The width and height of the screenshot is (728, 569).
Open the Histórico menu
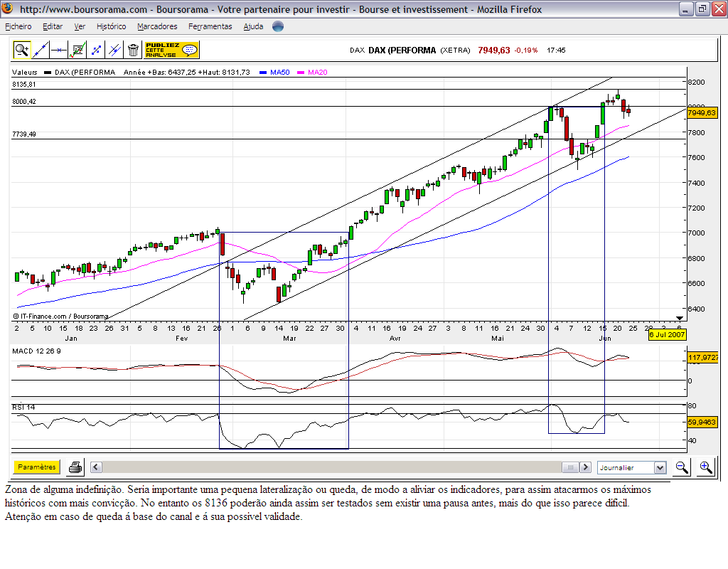click(x=112, y=26)
